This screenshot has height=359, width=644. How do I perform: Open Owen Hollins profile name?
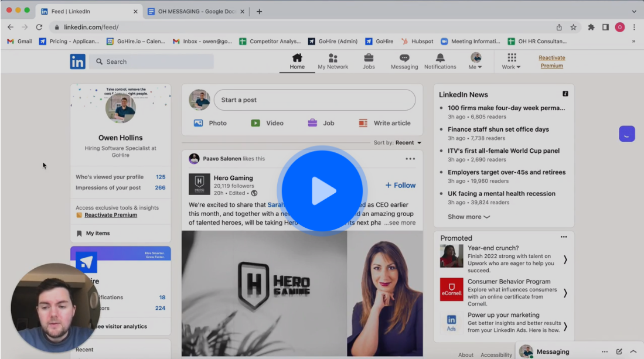120,138
